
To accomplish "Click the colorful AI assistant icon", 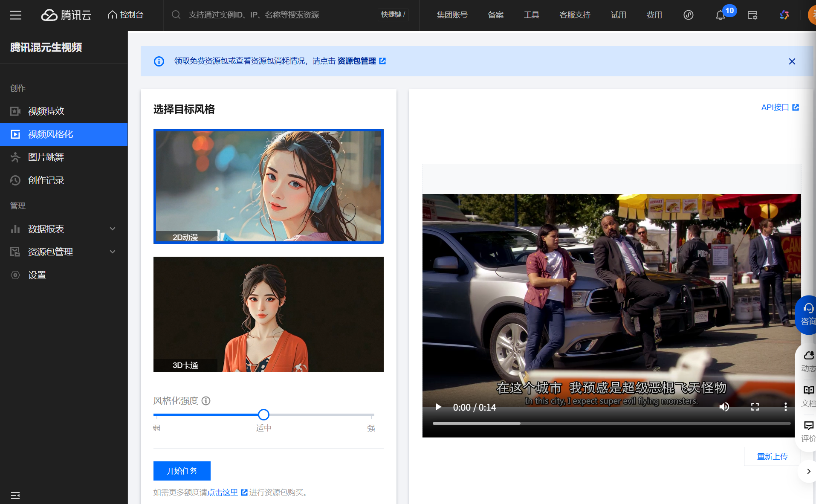I will 784,15.
